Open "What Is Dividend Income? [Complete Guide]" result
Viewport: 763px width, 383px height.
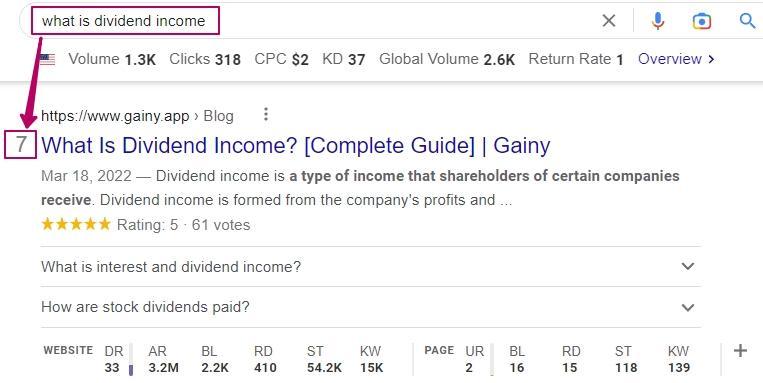296,146
